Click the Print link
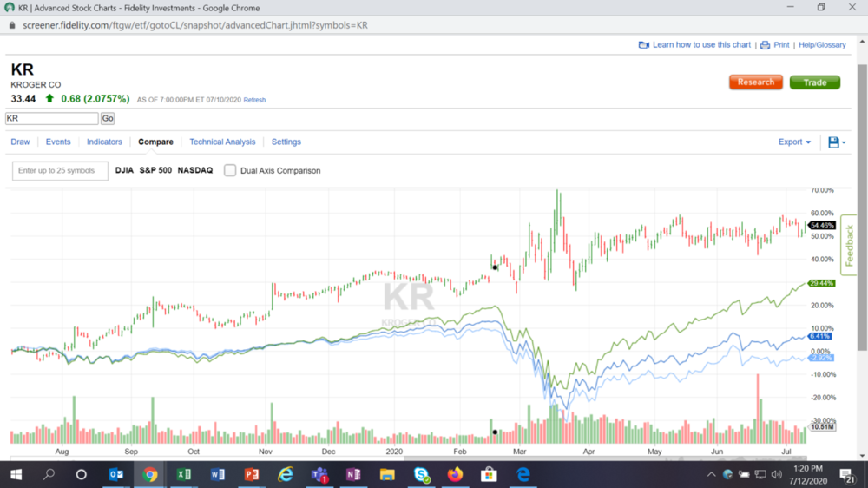 [x=781, y=45]
